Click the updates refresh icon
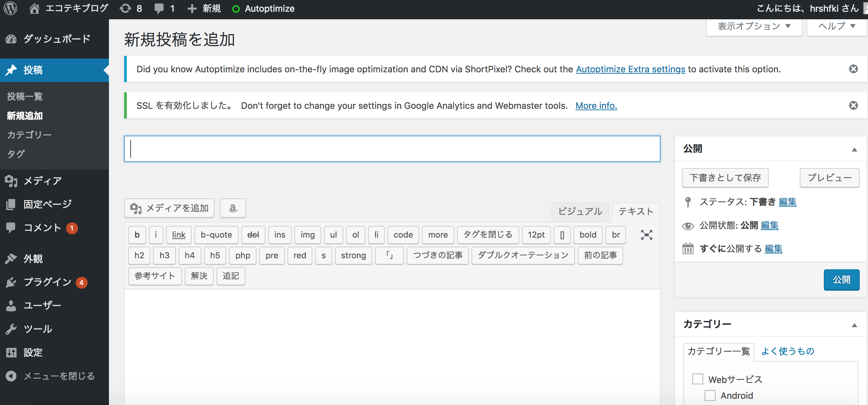 tap(125, 8)
